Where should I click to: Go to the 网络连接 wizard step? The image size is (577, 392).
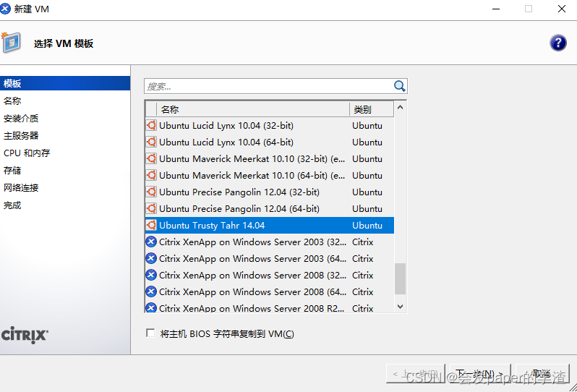coord(21,188)
